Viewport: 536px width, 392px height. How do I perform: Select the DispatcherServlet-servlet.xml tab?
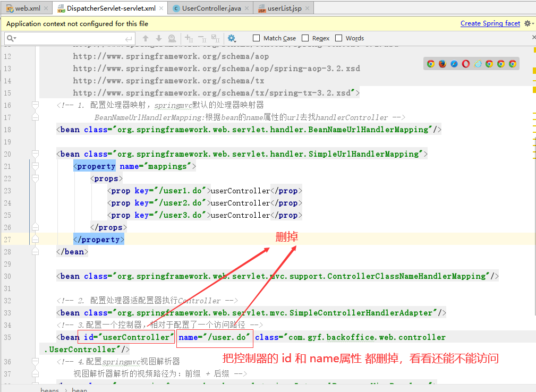point(110,8)
